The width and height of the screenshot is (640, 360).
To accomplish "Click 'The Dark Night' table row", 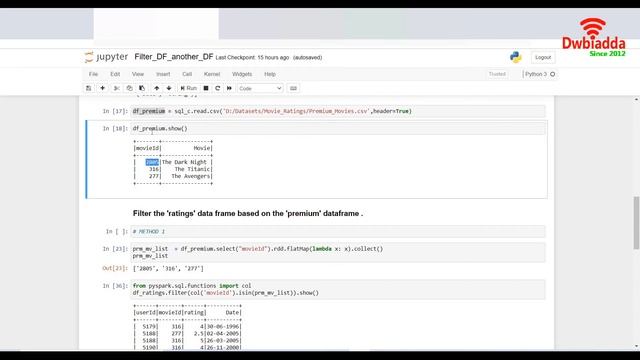I will (x=173, y=162).
